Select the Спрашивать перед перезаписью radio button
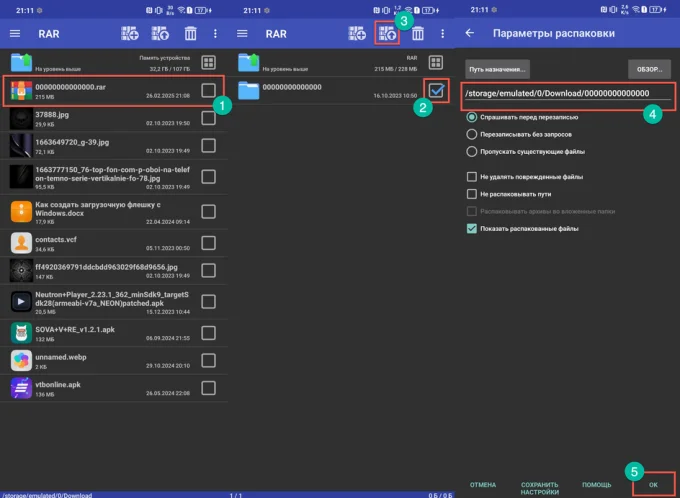Viewport: 680px width, 498px height. tap(471, 117)
